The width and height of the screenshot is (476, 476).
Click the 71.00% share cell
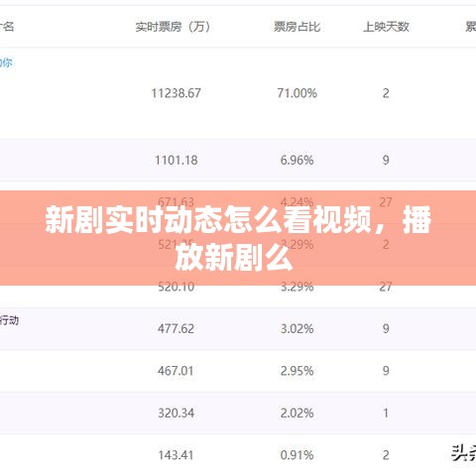(x=297, y=93)
